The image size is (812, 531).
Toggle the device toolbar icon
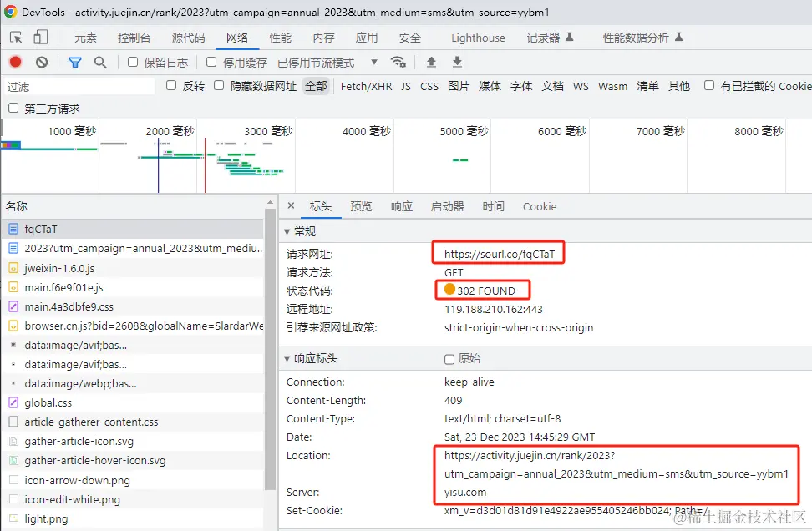(x=40, y=38)
